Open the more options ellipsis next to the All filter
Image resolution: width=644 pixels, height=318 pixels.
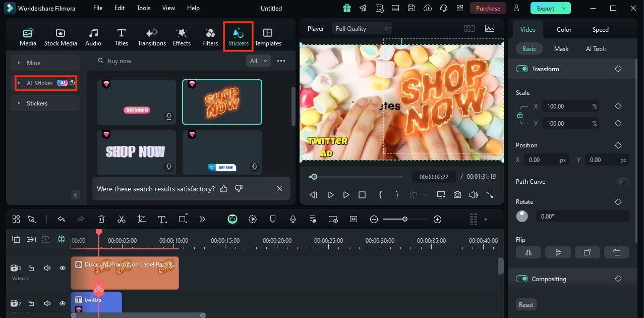(x=281, y=61)
